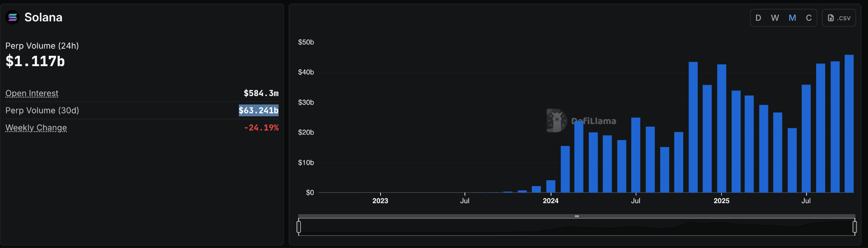Screen dimensions: 868x248
Task: Click the Solana logo icon
Action: coord(12,17)
